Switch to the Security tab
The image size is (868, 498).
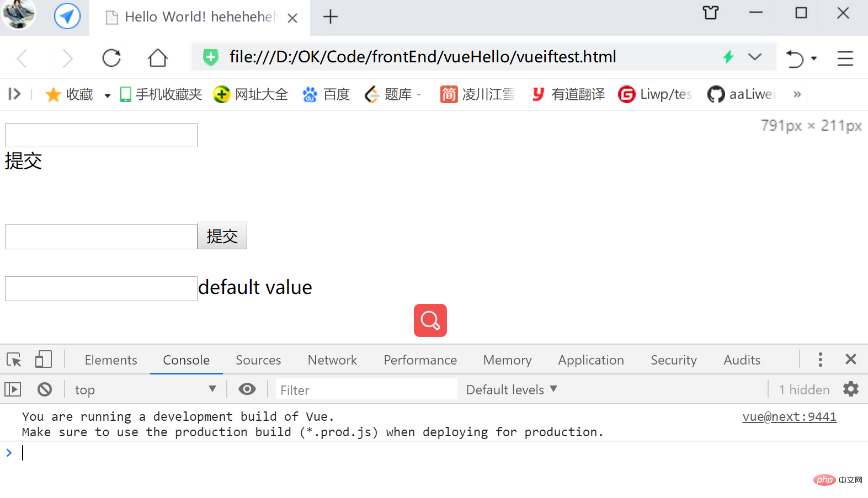pos(674,360)
